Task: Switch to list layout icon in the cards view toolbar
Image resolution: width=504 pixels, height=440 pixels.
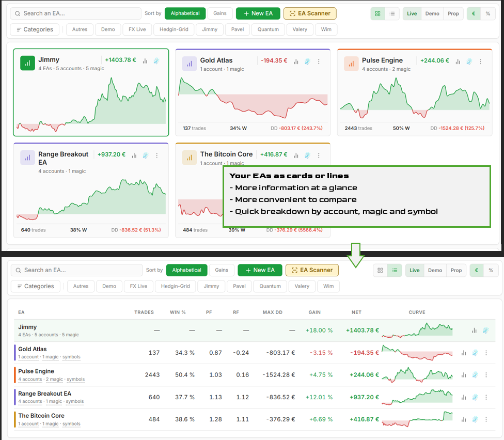Action: pyautogui.click(x=392, y=13)
